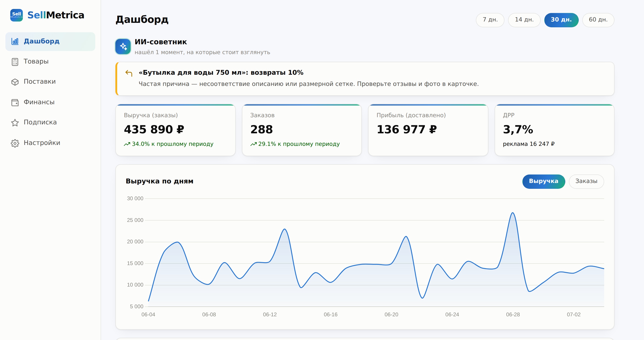Click the Выручка (заказы) card value 435 890 ₽
Image resolution: width=644 pixels, height=340 pixels.
click(x=154, y=130)
